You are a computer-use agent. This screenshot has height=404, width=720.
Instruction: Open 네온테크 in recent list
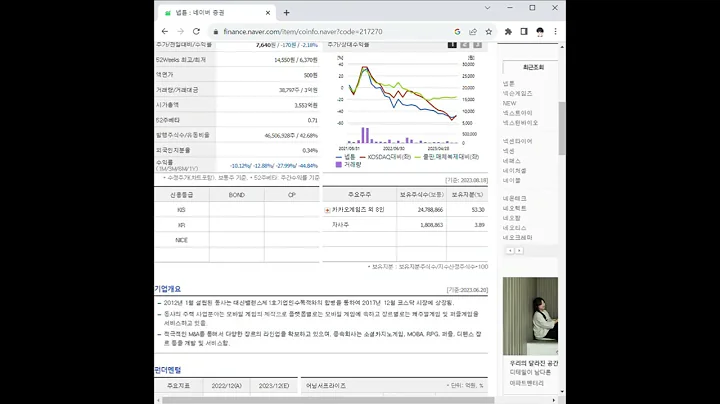point(514,199)
